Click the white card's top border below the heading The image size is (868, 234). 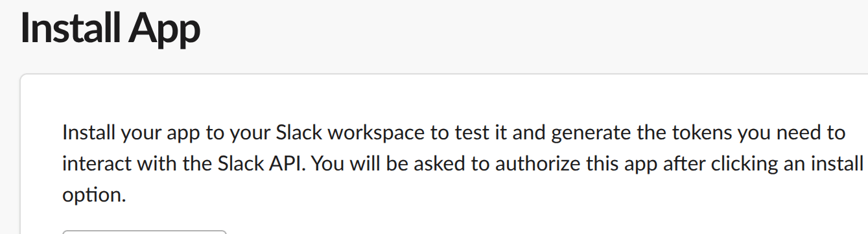pos(444,75)
